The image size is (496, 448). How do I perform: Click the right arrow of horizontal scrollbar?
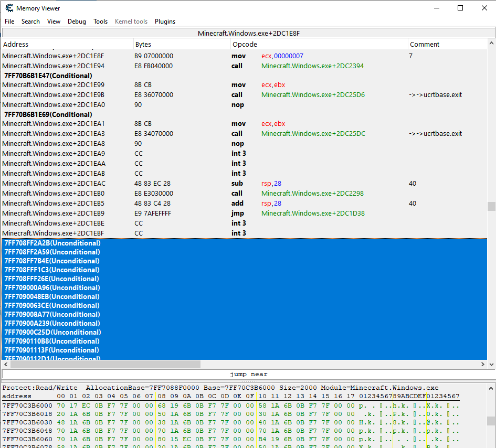[x=483, y=364]
